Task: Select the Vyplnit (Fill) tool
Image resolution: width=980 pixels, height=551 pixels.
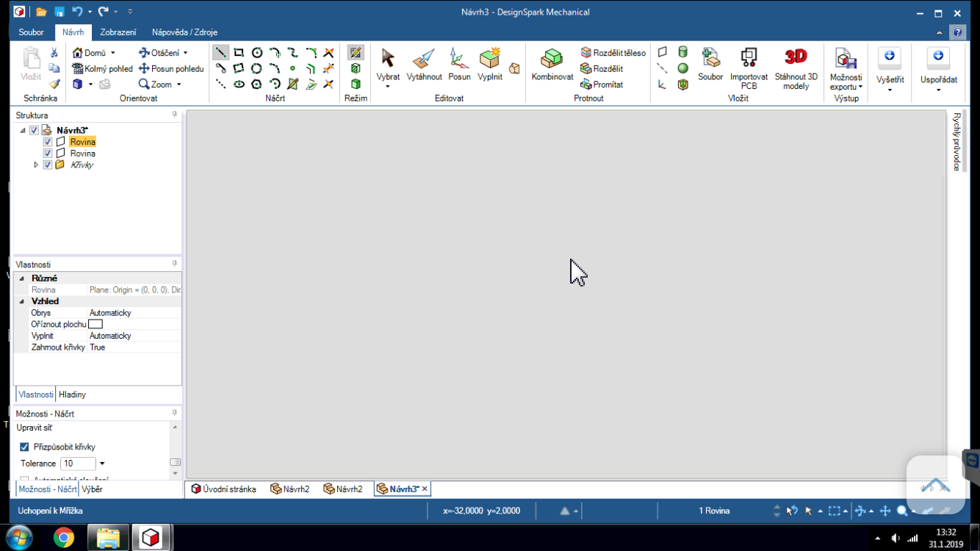Action: pos(490,65)
